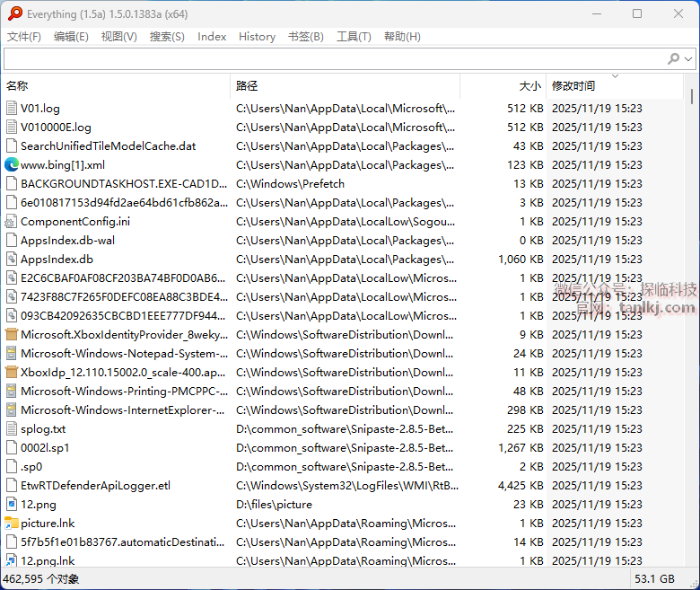
Task: Click the size value 1,060 KB
Action: click(521, 260)
